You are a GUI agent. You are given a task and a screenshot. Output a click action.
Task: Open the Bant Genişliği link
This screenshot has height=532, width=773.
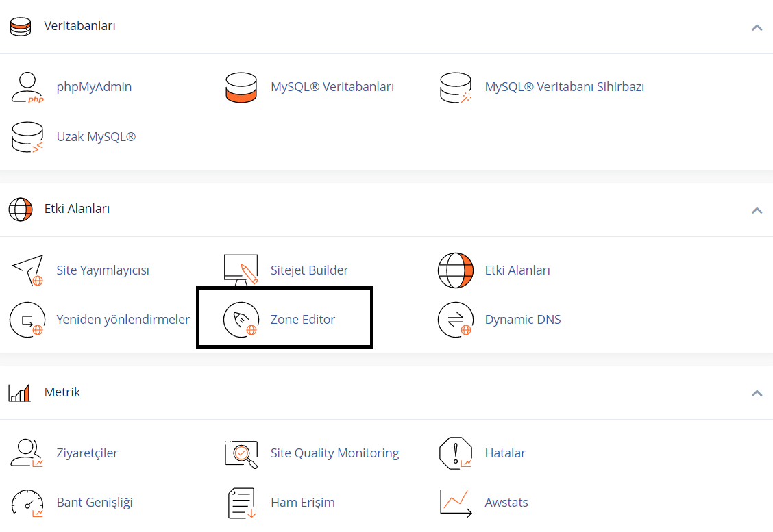pos(95,503)
